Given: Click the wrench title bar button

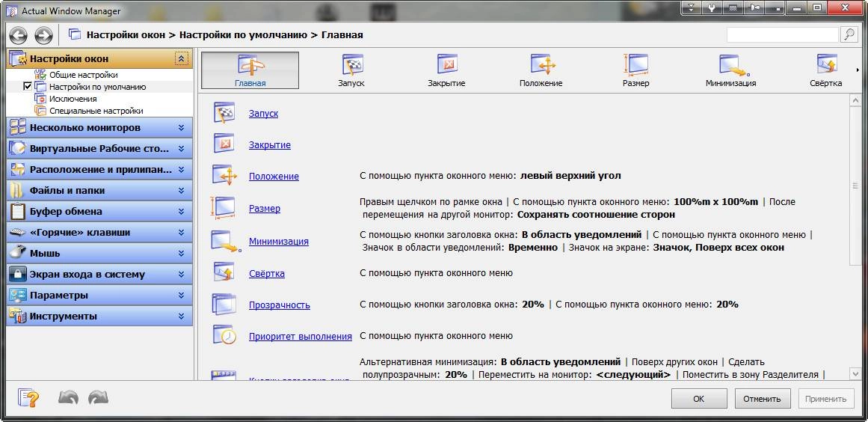Looking at the screenshot, I should tap(712, 7).
